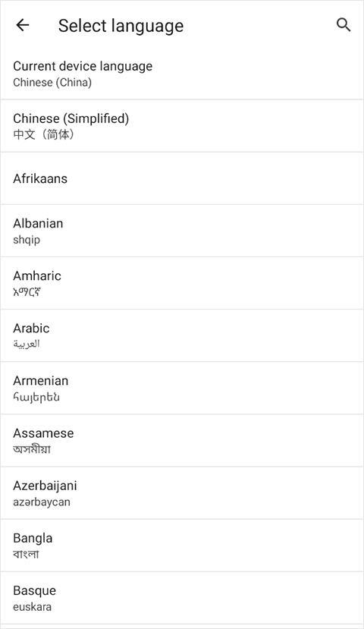
Task: Select the Amharic language entry
Action: pos(182,284)
